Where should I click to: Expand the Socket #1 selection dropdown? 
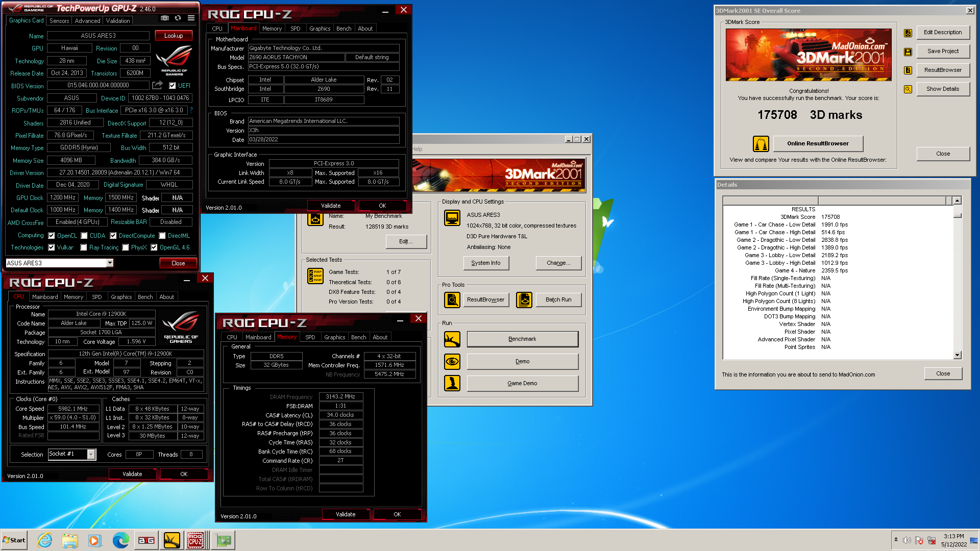(91, 454)
